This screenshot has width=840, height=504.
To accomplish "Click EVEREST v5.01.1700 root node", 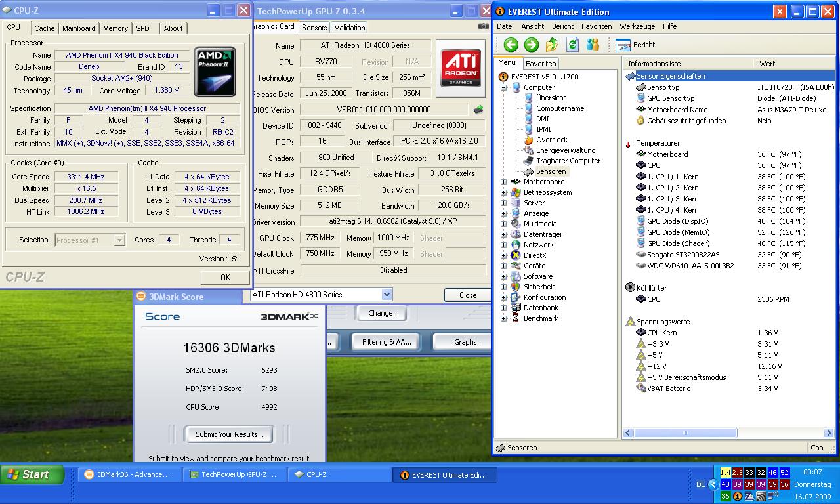I will click(x=539, y=77).
